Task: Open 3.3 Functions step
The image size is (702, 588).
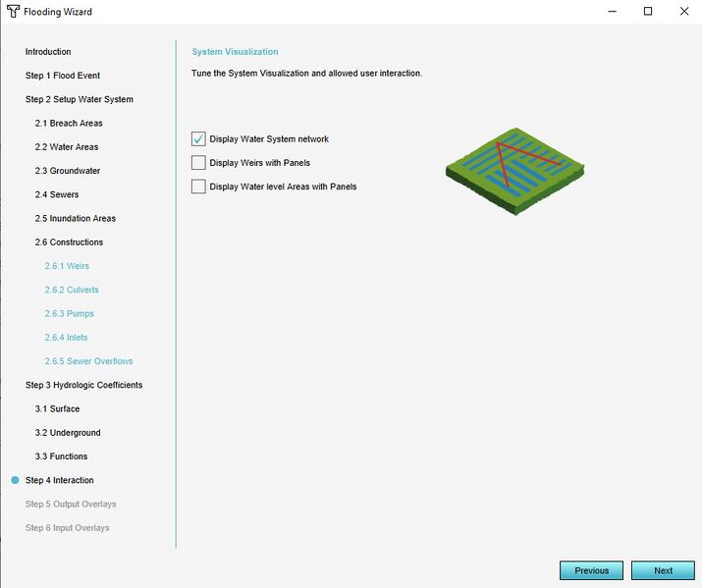Action: click(61, 456)
